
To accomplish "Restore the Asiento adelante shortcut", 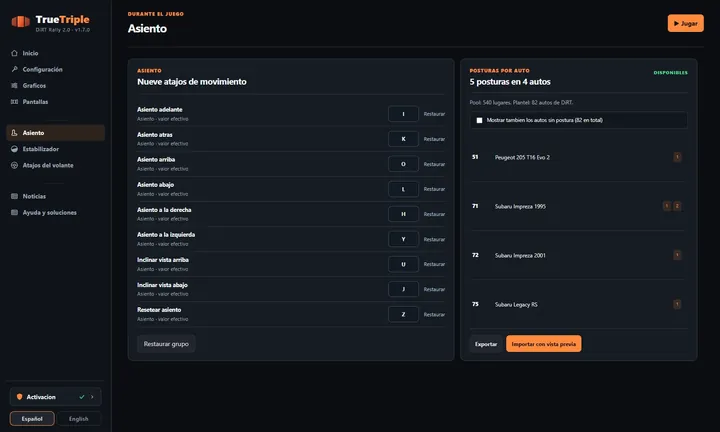I will coord(434,114).
